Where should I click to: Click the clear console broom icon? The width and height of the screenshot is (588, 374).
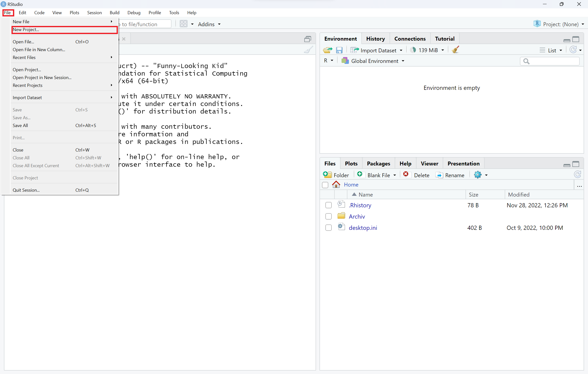tap(308, 50)
